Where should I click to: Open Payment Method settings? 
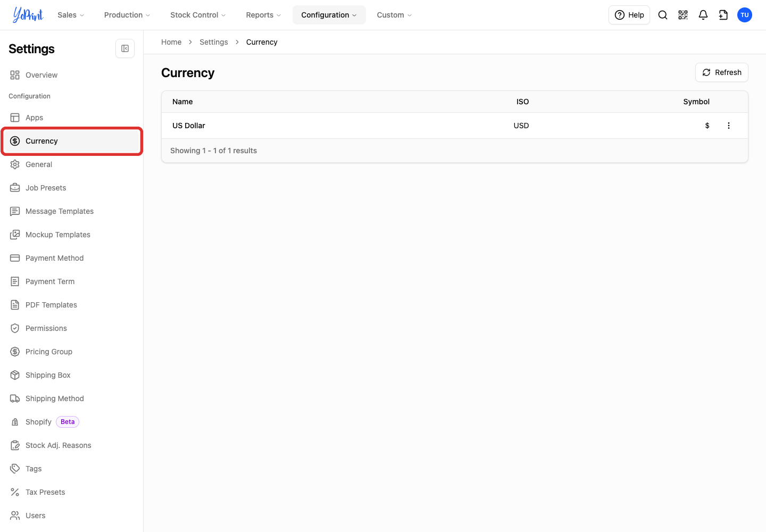point(72,258)
